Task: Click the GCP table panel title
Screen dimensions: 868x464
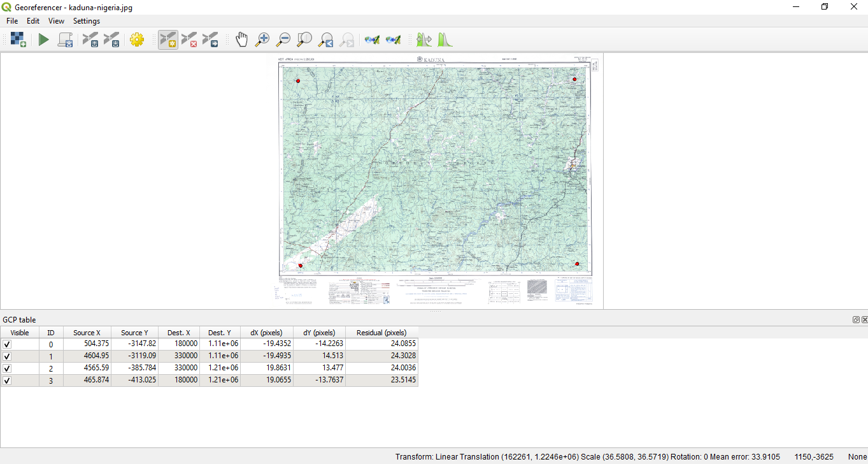Action: click(x=19, y=320)
